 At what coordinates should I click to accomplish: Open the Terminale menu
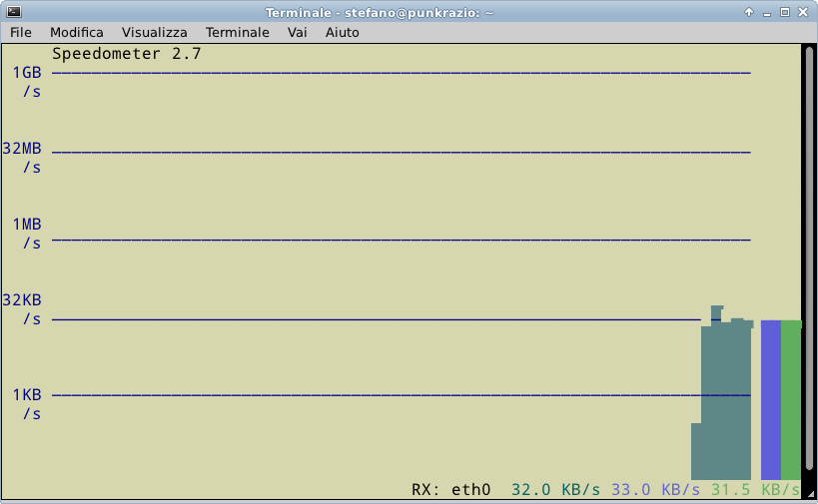(x=238, y=32)
